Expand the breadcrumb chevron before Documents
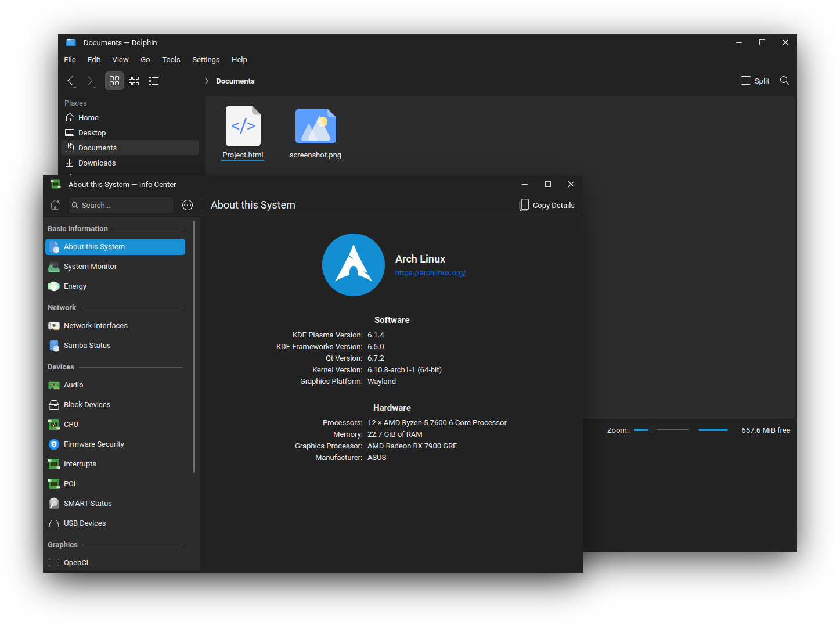This screenshot has width=840, height=625. coord(207,81)
